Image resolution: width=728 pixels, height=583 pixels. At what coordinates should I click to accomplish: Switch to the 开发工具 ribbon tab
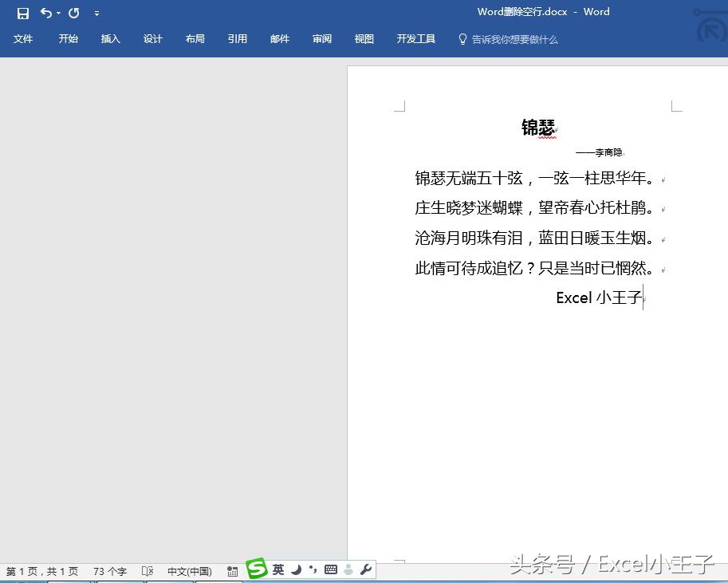pyautogui.click(x=415, y=38)
